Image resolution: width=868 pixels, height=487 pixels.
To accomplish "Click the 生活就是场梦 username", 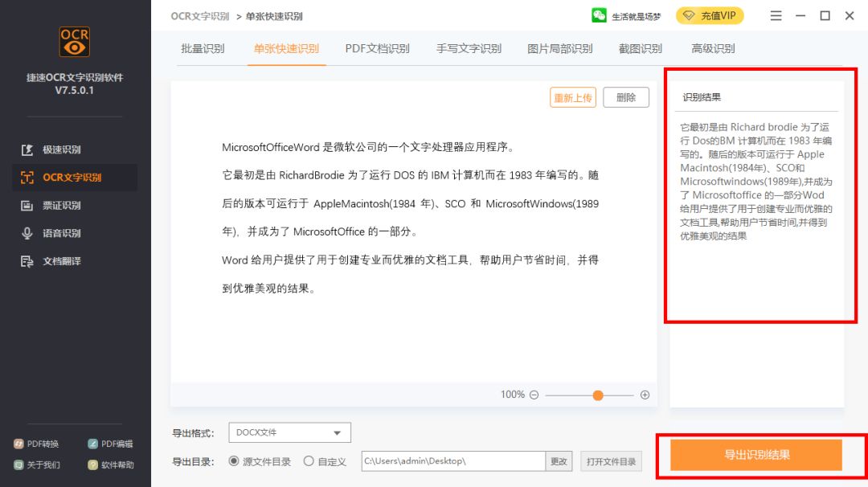I will click(x=636, y=17).
